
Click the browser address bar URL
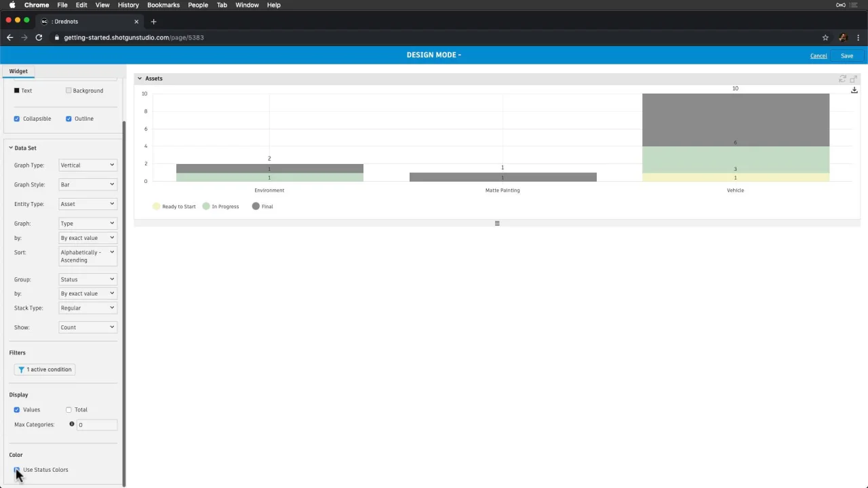click(134, 37)
